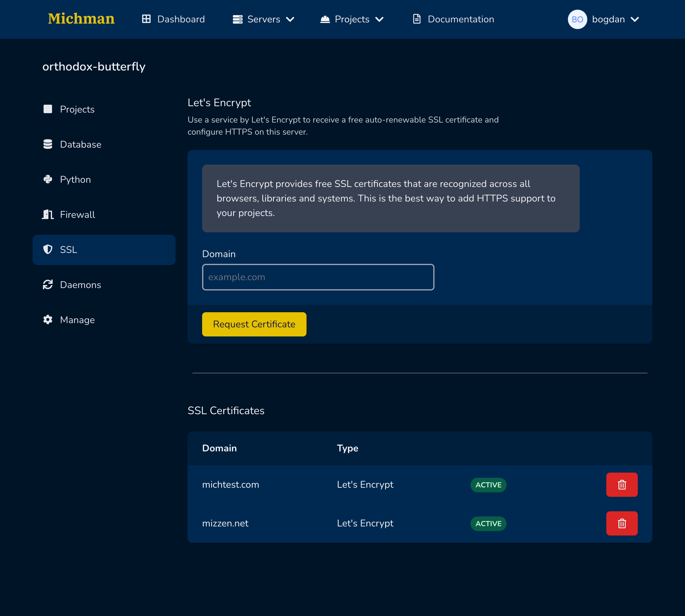Click the Michman logo link
685x616 pixels.
coord(81,19)
